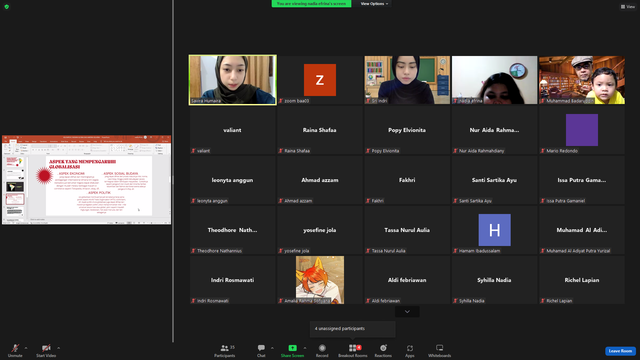Expand audio options arrow next to Unmute
Screen dimensions: 640x360
(26, 348)
